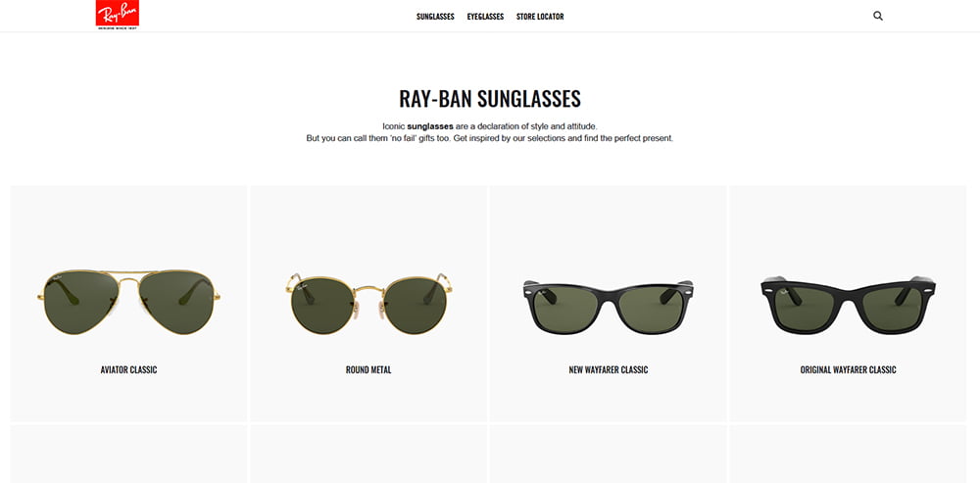Open the partially visible card below Original Wayfarer
Viewport: 980px width, 483px height.
coord(848,455)
